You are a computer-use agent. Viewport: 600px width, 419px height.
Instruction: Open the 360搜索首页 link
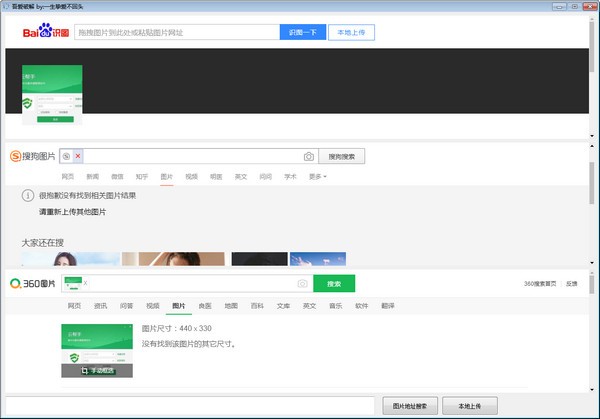pyautogui.click(x=540, y=284)
